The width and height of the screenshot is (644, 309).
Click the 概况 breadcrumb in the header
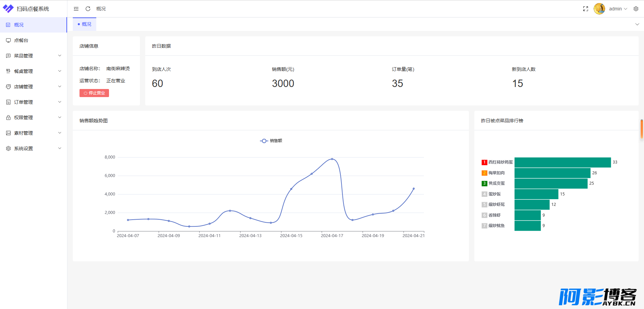pos(101,9)
